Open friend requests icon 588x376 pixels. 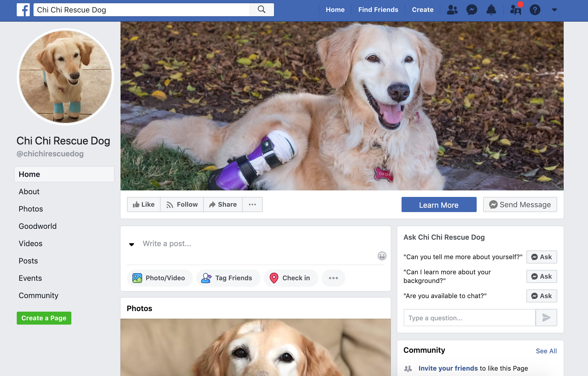tap(452, 10)
